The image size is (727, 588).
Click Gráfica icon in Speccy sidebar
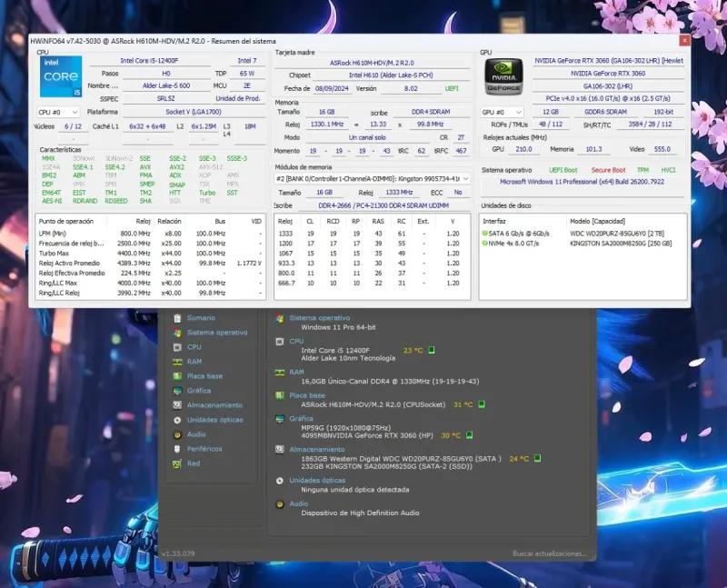point(177,391)
